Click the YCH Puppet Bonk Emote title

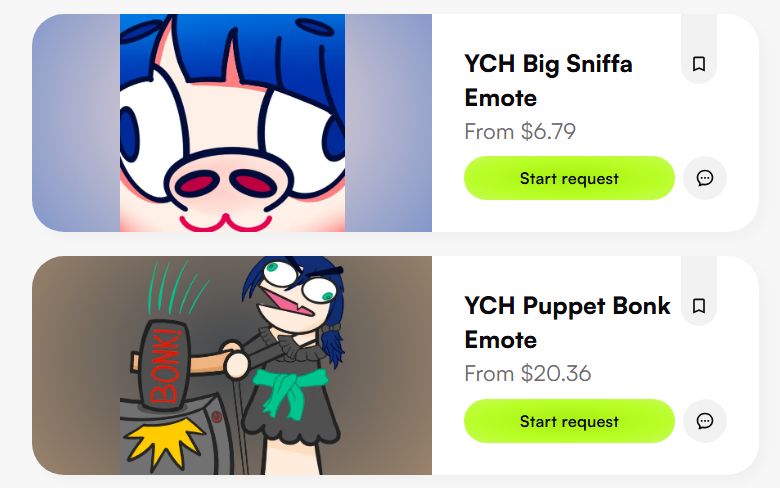click(x=567, y=323)
